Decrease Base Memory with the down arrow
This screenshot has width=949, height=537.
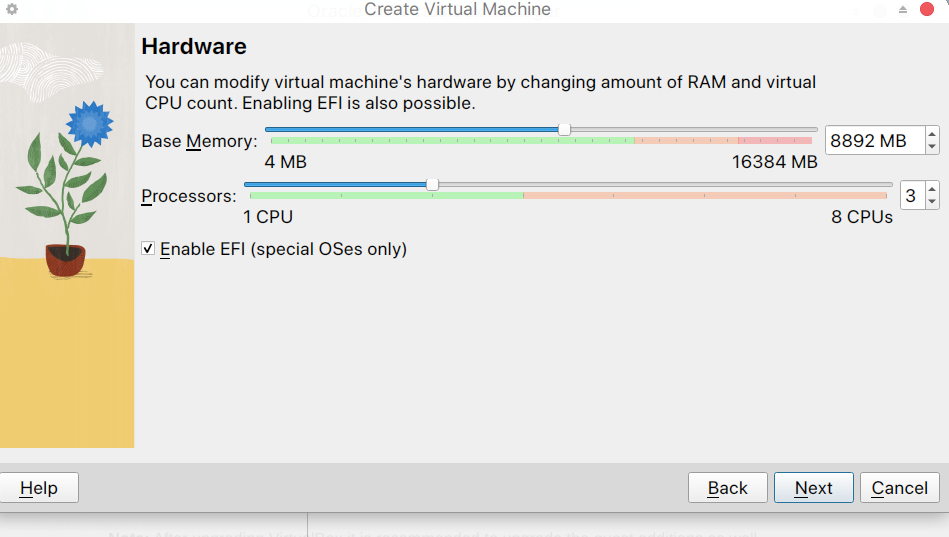[932, 147]
